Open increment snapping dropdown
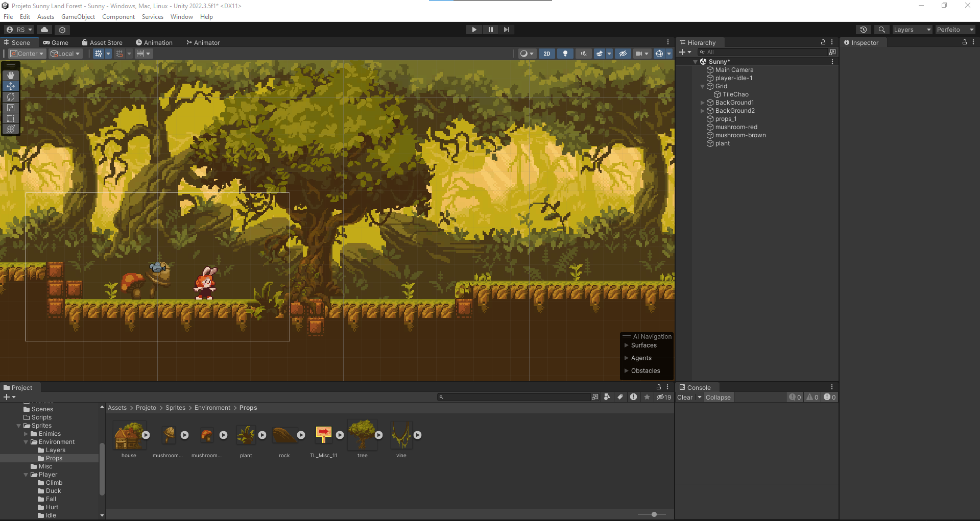The height and width of the screenshot is (521, 980). [143, 54]
